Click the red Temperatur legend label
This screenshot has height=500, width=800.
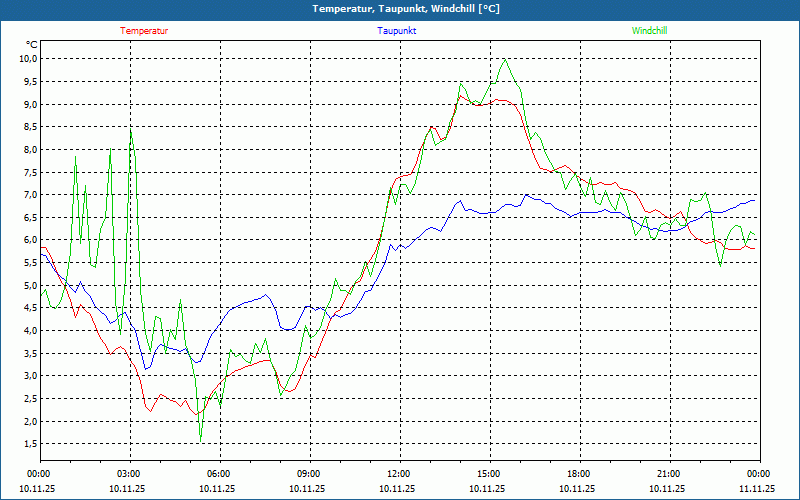(144, 31)
